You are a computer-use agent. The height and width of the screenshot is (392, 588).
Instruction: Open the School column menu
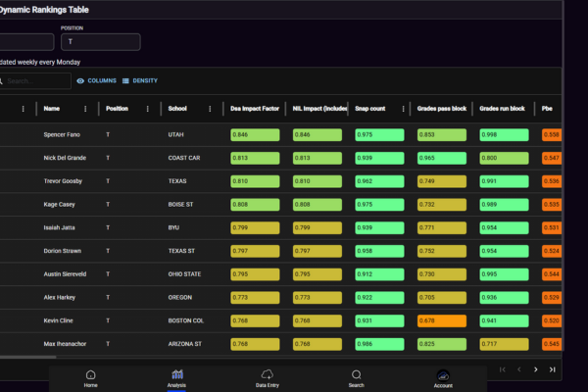tap(210, 109)
